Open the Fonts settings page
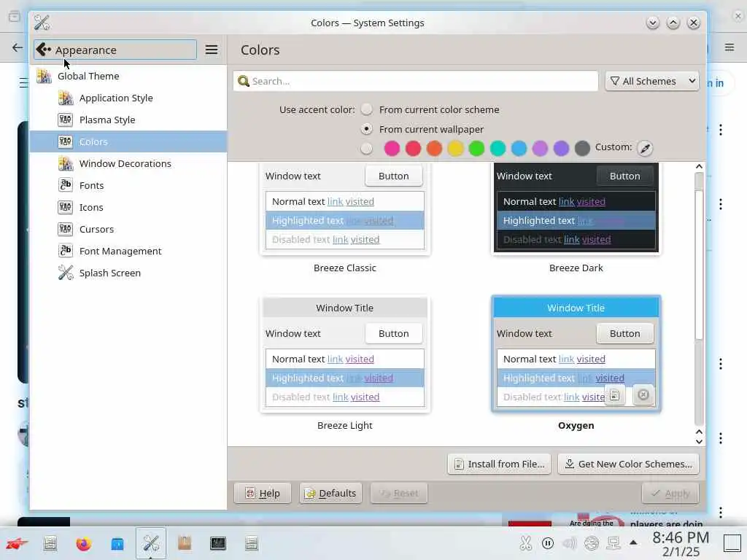Image resolution: width=747 pixels, height=560 pixels. 128,186
